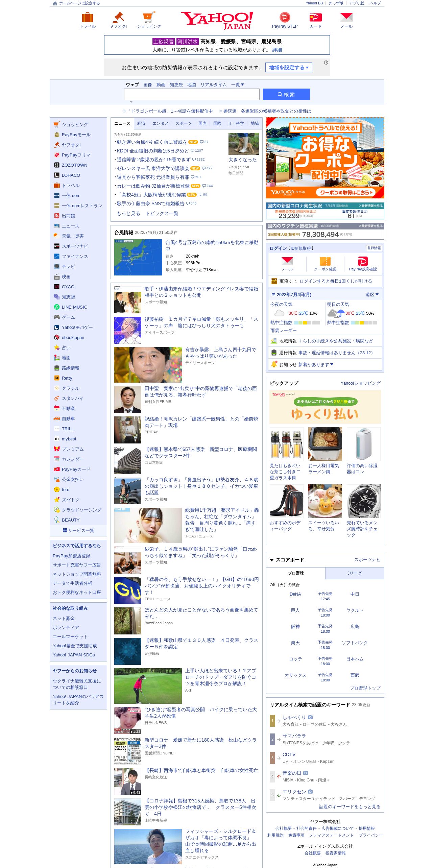Expand お知らせ 新着があります dropdown
Screen dimensions: 434x868
coord(316,364)
